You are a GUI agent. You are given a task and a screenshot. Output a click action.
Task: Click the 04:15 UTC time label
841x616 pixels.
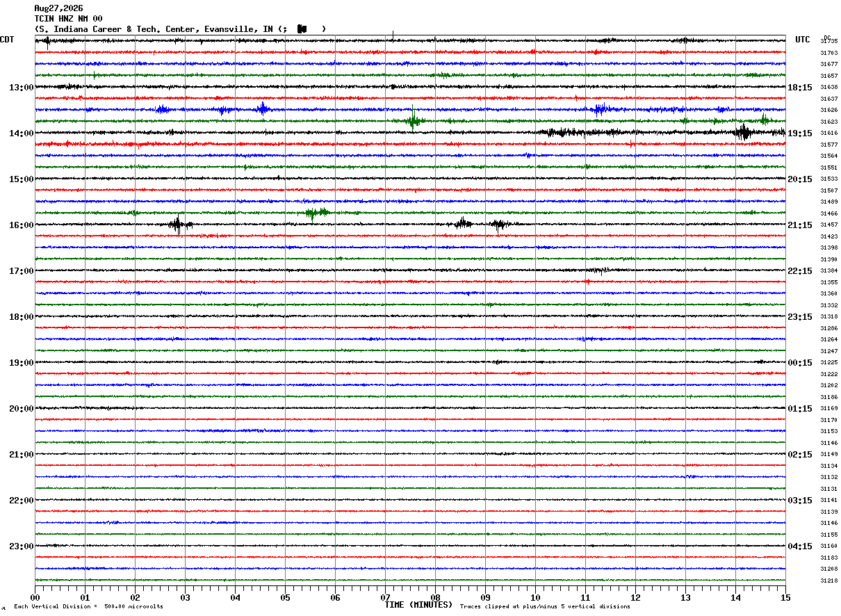click(x=800, y=546)
